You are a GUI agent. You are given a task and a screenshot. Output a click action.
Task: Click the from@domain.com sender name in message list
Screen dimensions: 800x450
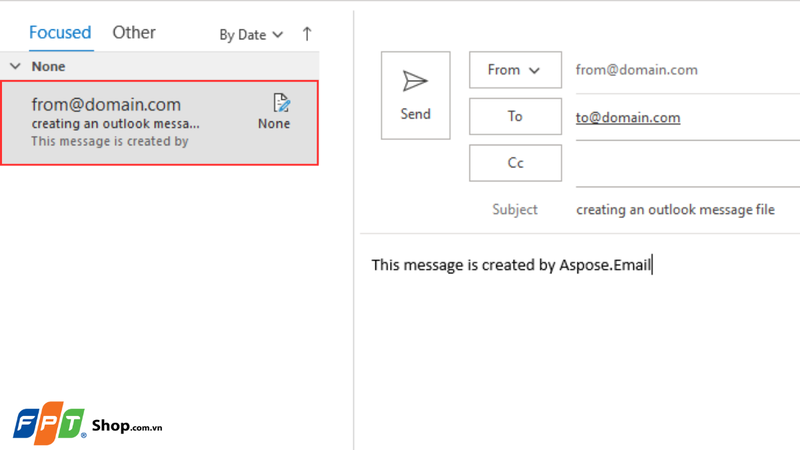106,105
